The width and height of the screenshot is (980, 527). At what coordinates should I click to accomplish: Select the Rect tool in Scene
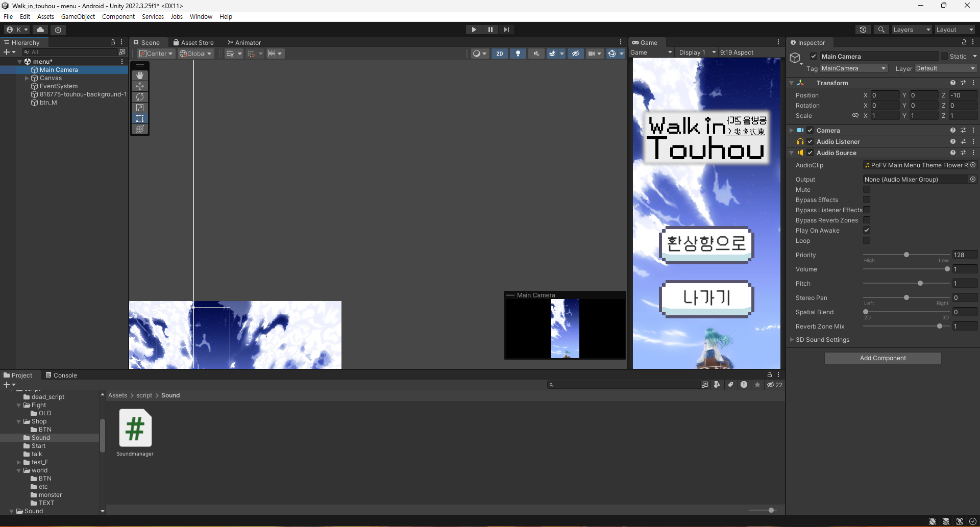(140, 118)
